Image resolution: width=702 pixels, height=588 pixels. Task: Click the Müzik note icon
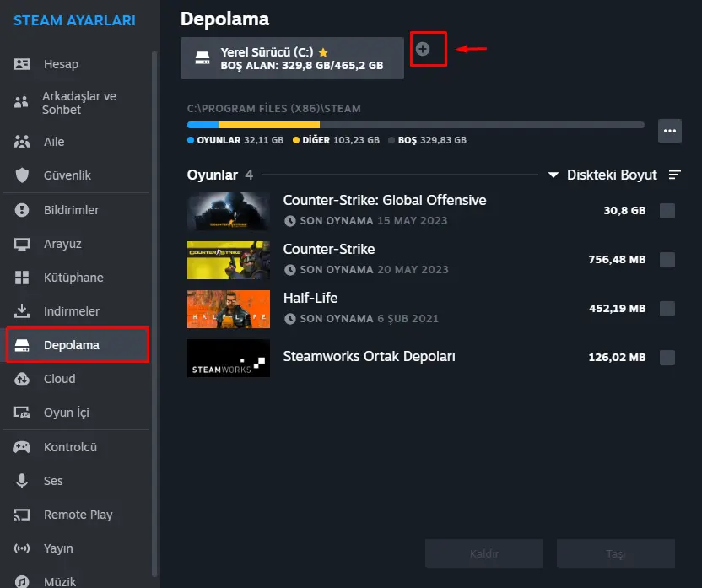coord(22,581)
